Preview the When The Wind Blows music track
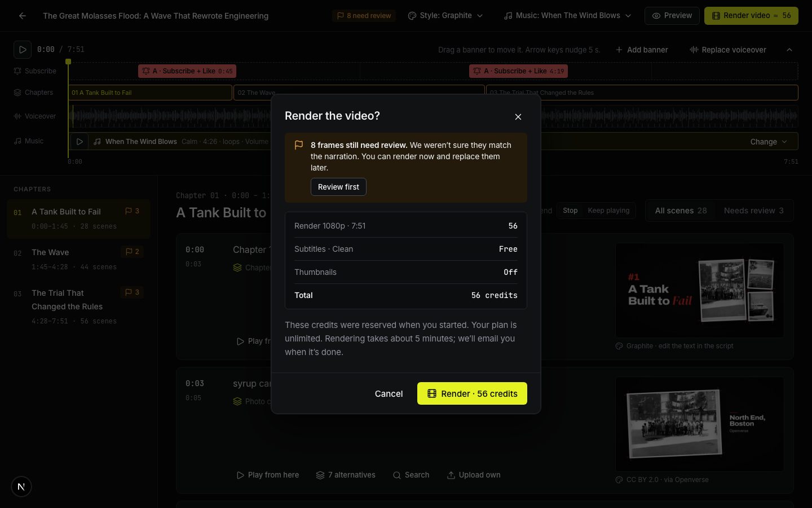 (x=80, y=142)
